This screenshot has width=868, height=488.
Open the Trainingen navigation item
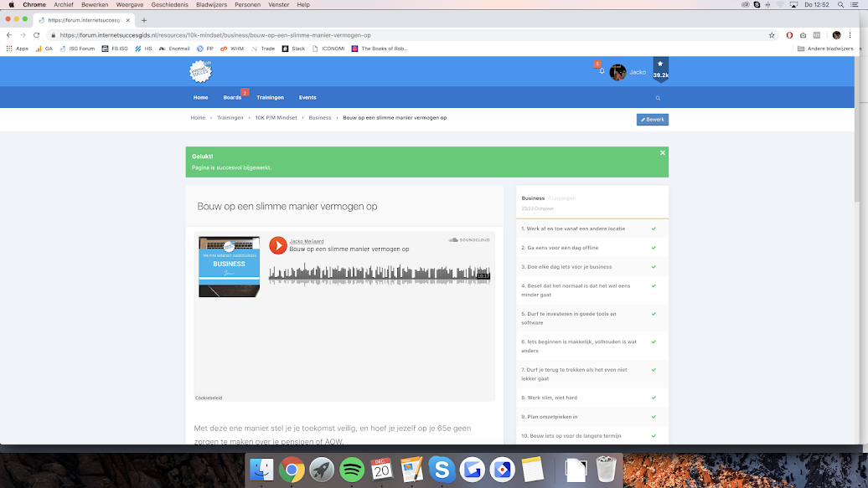coord(270,98)
